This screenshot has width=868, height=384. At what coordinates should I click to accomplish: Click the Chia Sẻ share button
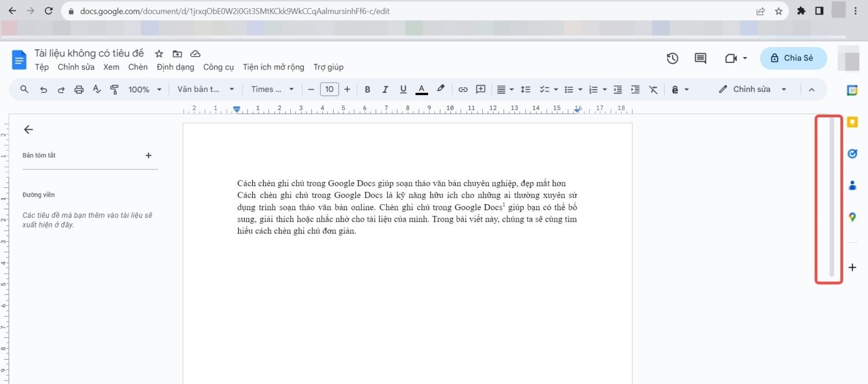pyautogui.click(x=793, y=58)
